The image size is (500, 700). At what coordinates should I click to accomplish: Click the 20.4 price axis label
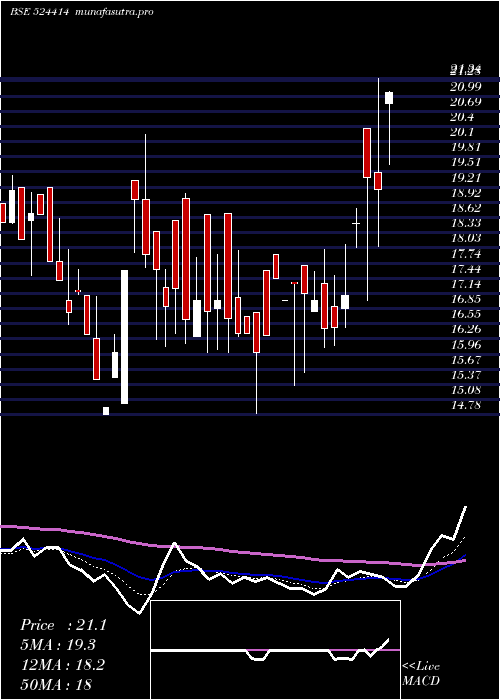coord(462,117)
